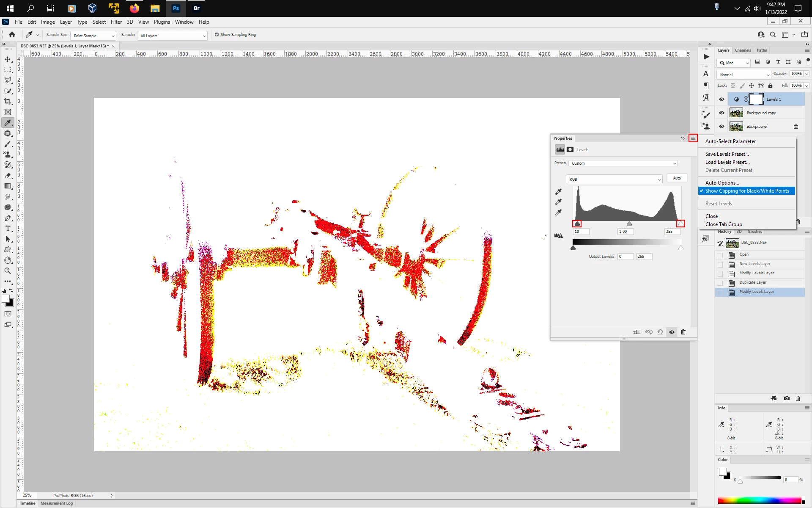Image resolution: width=812 pixels, height=508 pixels.
Task: Open the Sample Size dropdown
Action: click(x=93, y=36)
